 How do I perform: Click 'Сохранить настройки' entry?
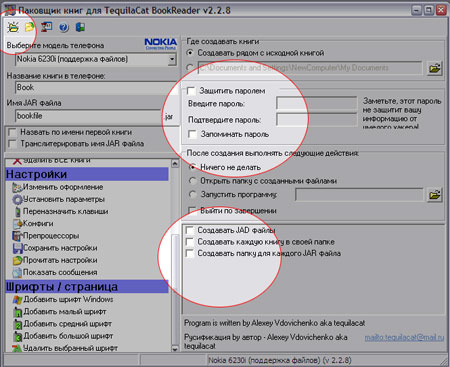pyautogui.click(x=60, y=248)
